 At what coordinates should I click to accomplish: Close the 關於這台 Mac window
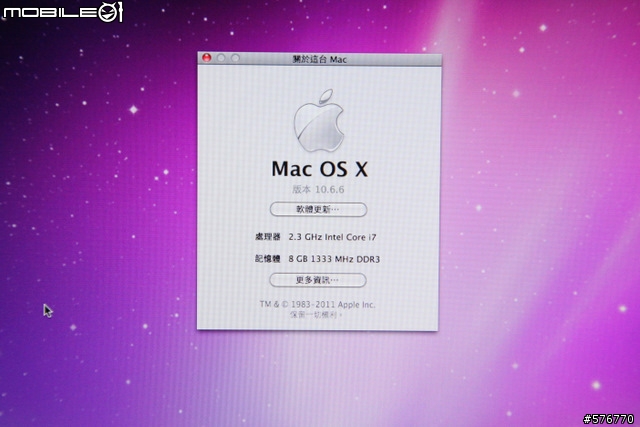207,58
